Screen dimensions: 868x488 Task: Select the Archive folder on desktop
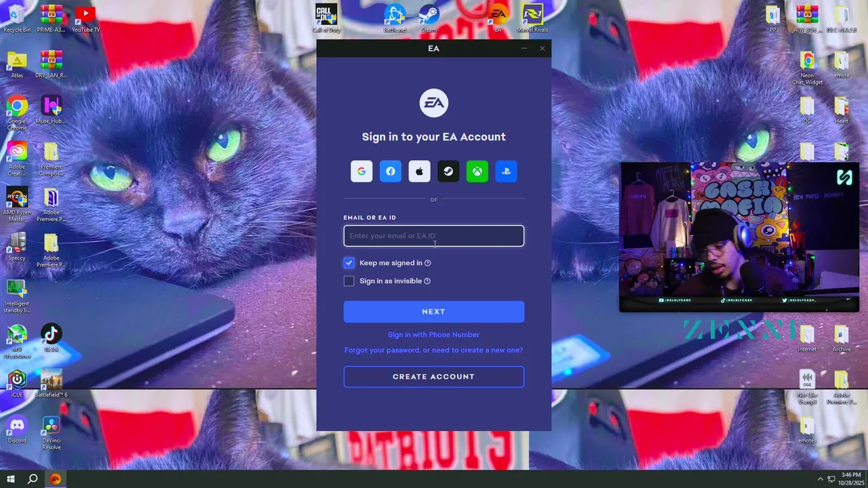tap(842, 338)
